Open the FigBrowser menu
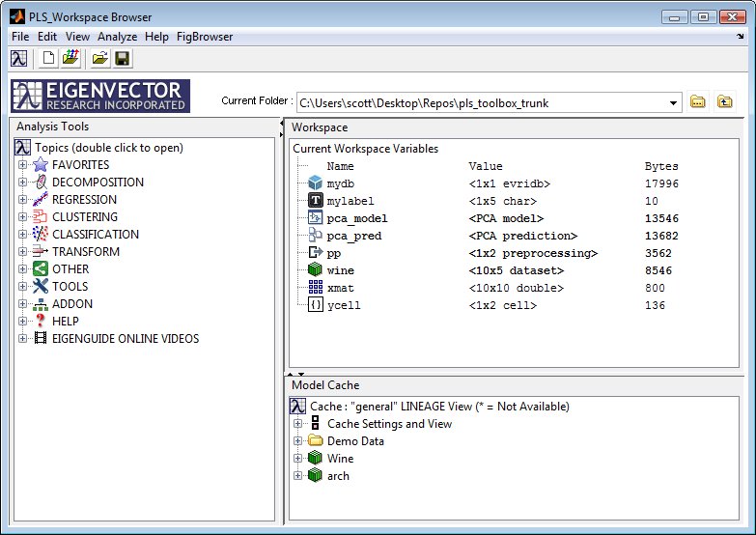Viewport: 756px width, 535px height. point(205,37)
